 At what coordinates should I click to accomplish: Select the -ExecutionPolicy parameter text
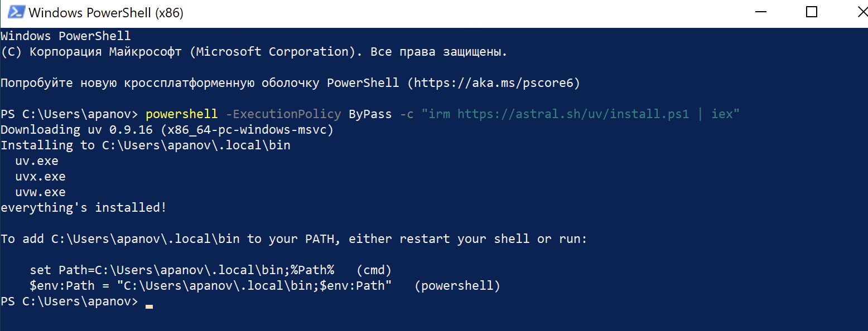click(283, 114)
